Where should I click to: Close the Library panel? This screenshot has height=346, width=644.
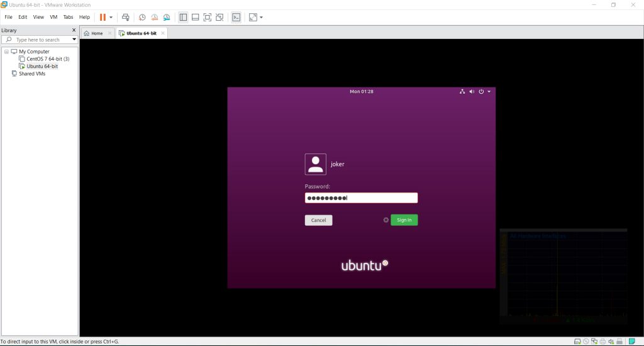pos(74,30)
